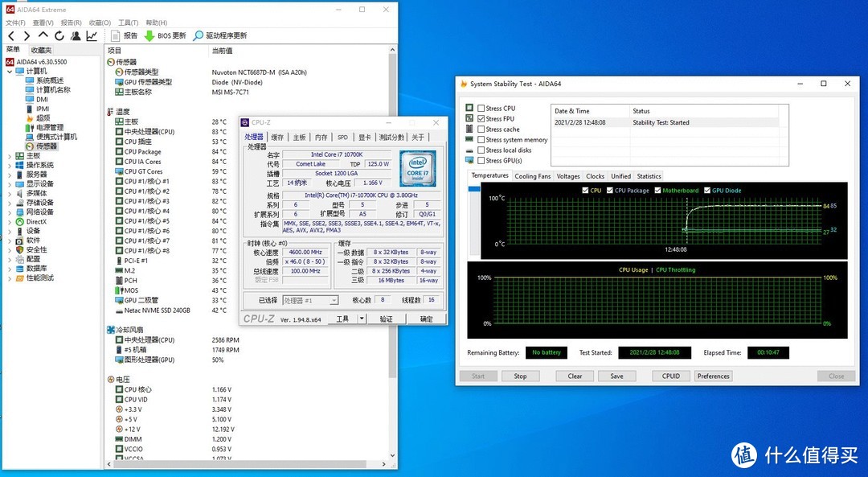Expand the 操作系统 tree node
This screenshot has width=868, height=477.
10,165
